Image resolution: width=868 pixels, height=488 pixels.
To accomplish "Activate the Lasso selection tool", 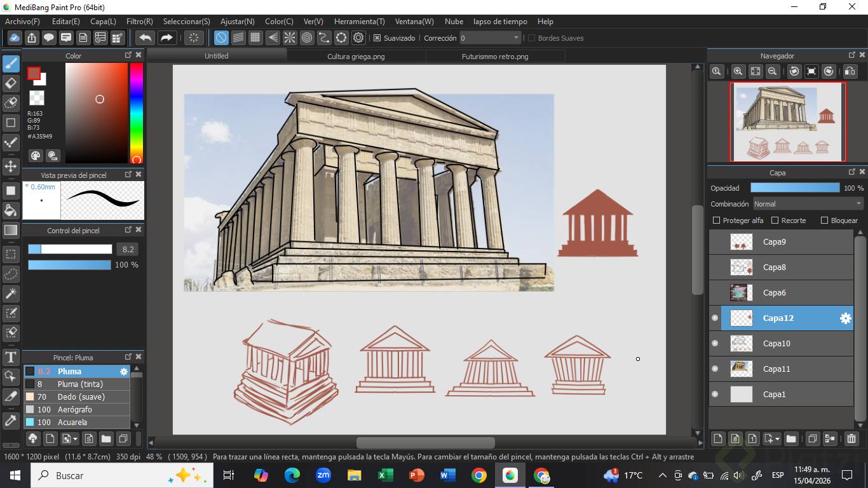I will tap(11, 274).
